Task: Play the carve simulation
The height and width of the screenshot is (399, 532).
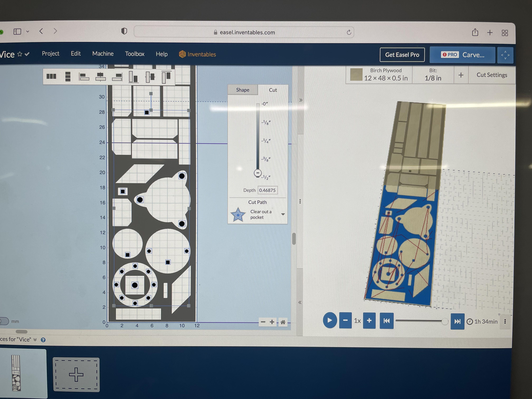Action: tap(329, 320)
